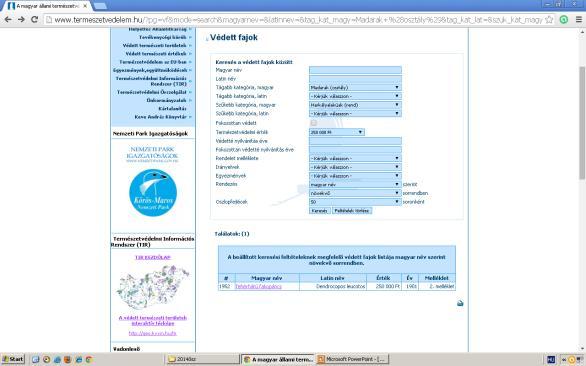Click the Melléklet column header
Image resolution: width=586 pixels, height=366 pixels.
point(436,278)
